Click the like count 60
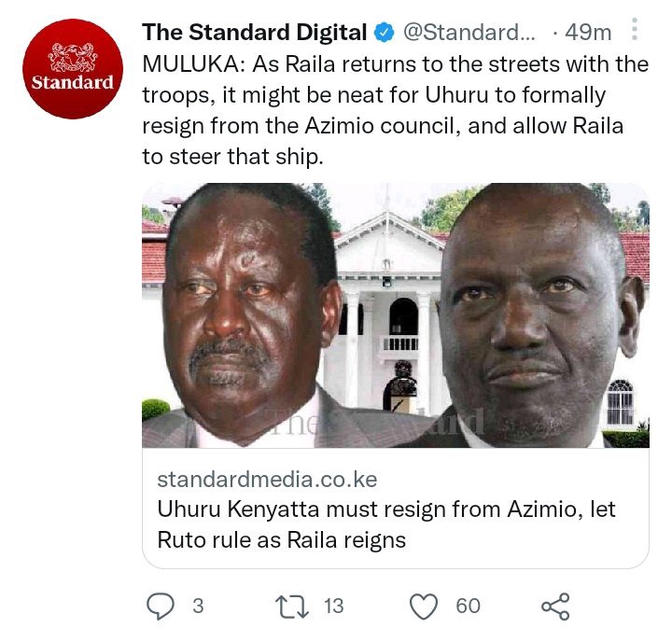 click(468, 606)
